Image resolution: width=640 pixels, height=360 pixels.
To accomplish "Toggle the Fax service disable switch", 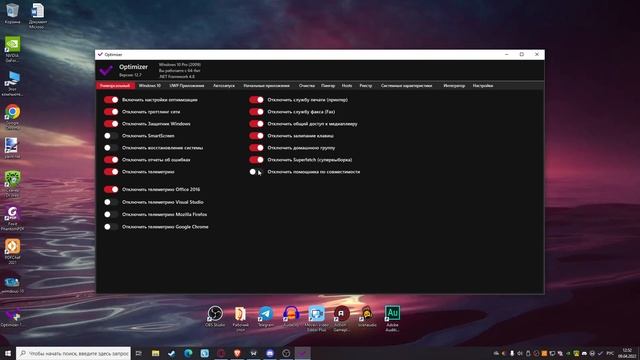I will click(256, 111).
